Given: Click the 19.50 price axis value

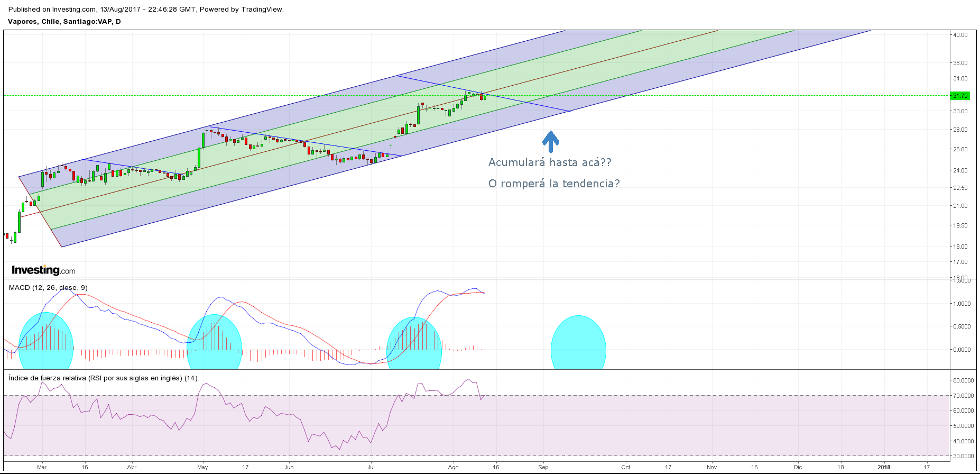Looking at the screenshot, I should click(960, 225).
